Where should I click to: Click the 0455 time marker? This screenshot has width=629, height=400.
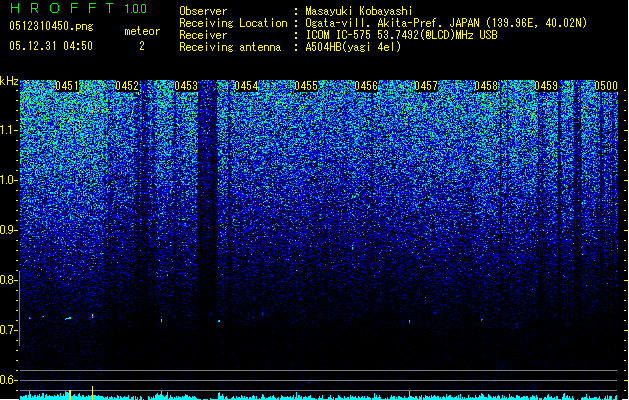point(306,86)
